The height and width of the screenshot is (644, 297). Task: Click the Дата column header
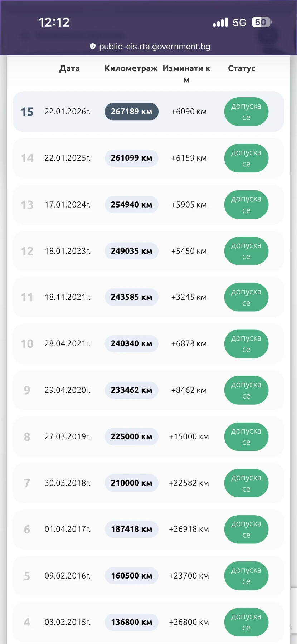[69, 68]
